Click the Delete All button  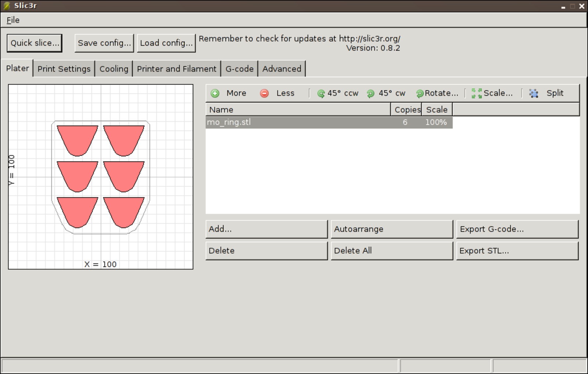coord(392,251)
